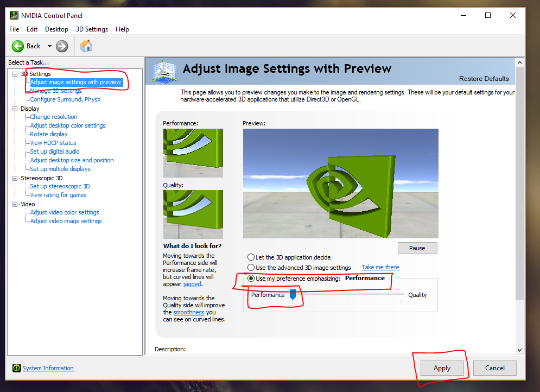Viewport: 540px width, 392px height.
Task: Open Adjust desktop color settings
Action: point(68,126)
